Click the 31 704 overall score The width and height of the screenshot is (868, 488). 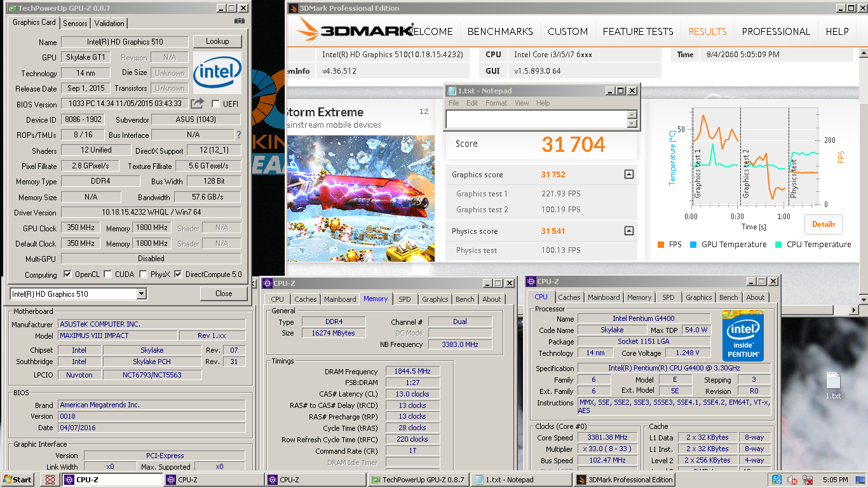(x=573, y=145)
